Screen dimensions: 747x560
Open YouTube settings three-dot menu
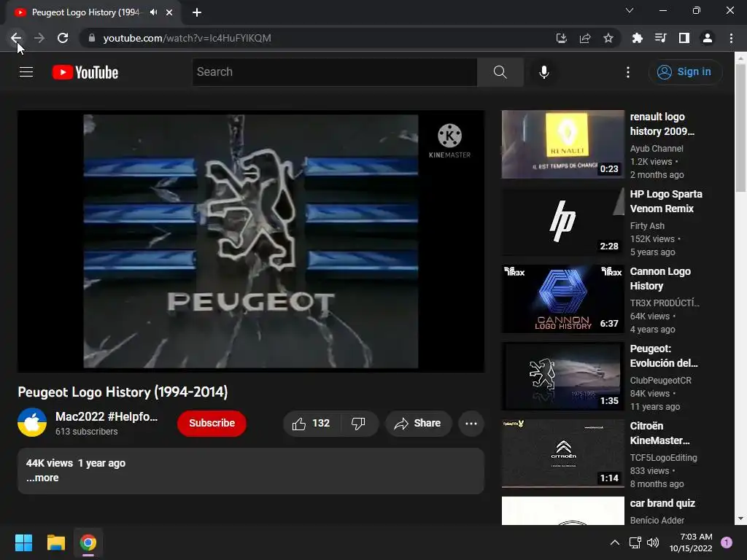628,72
